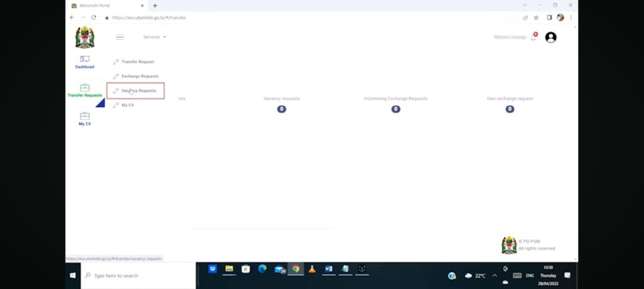Open Microsoft Word from the taskbar
This screenshot has width=644, height=289.
(x=328, y=269)
